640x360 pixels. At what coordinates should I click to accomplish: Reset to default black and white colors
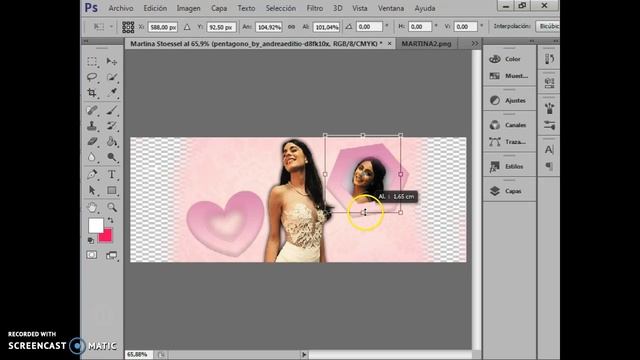(x=91, y=241)
